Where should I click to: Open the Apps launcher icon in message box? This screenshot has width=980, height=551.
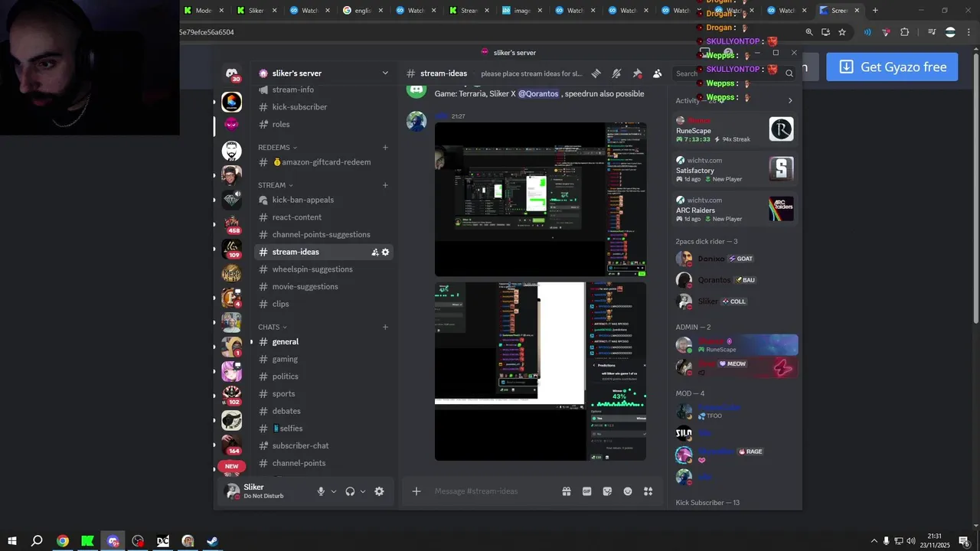[x=648, y=491]
